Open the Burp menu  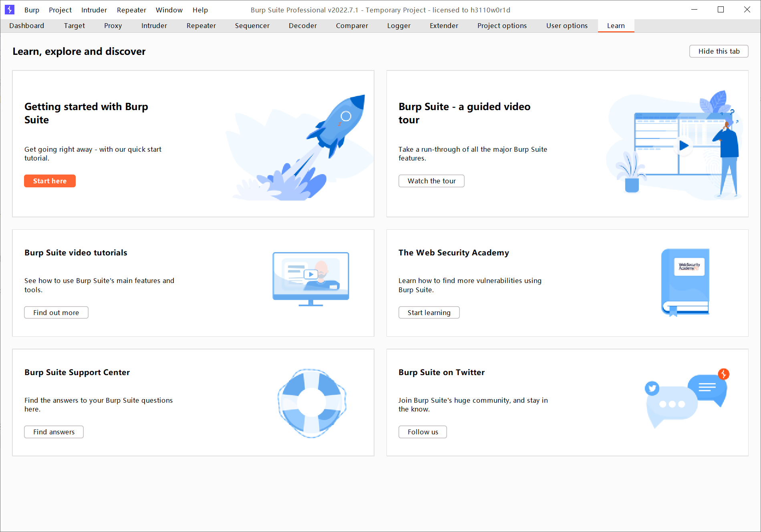click(32, 10)
